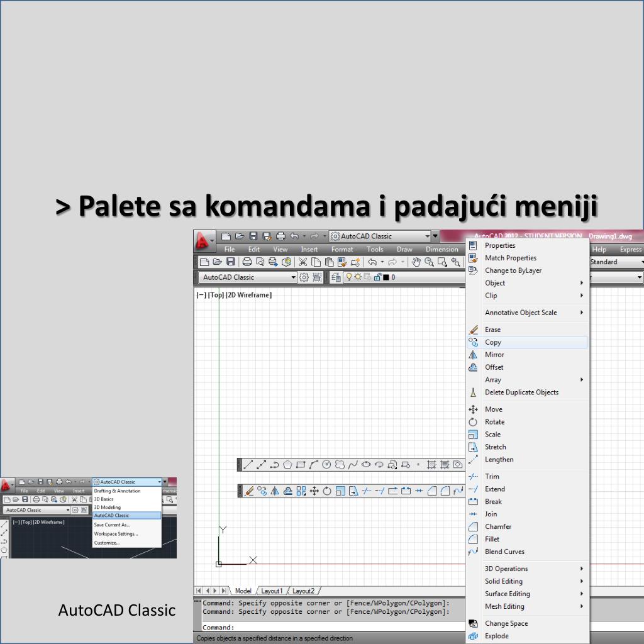Click Stretch icon in floating Modify toolbar
The height and width of the screenshot is (644, 644).
[x=353, y=491]
